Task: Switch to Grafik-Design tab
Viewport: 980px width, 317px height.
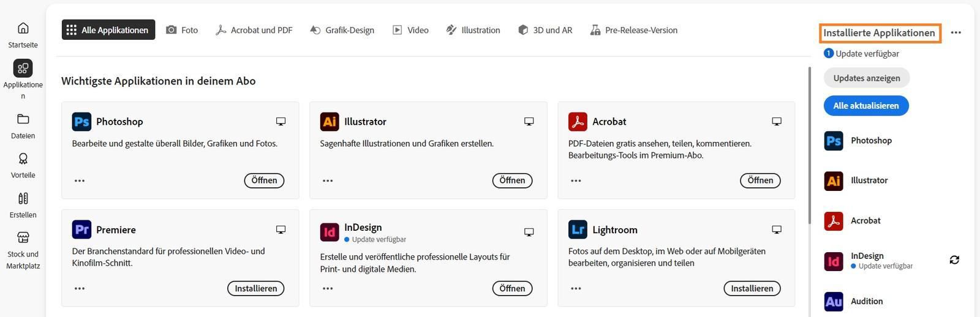Action: [x=342, y=30]
